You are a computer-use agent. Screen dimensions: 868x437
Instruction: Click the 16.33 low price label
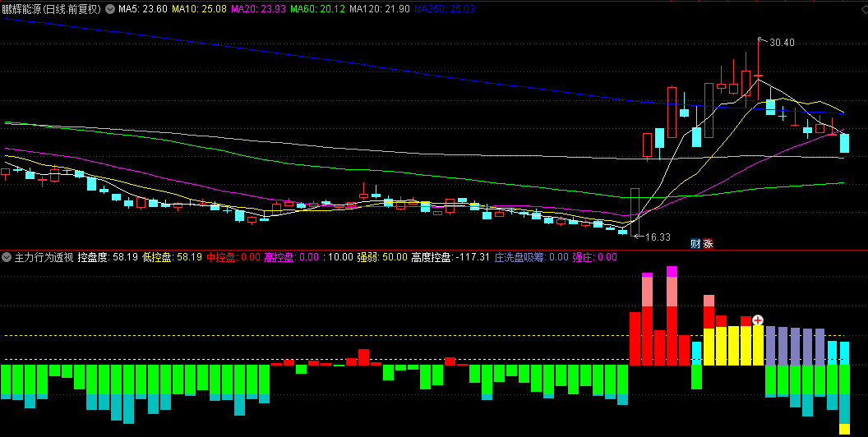tap(658, 237)
